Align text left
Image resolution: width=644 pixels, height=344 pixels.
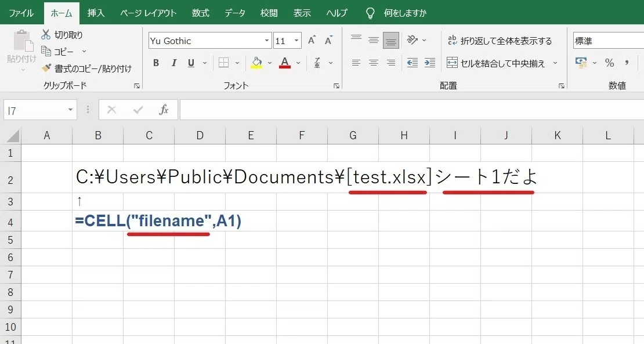pos(356,63)
